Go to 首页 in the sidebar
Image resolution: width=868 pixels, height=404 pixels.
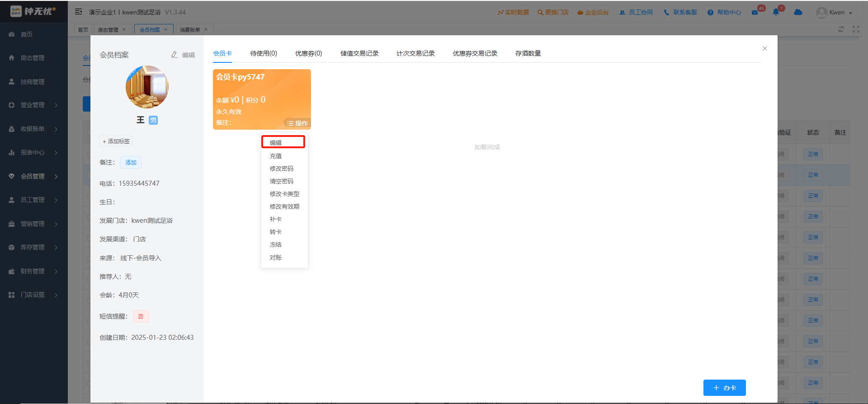click(x=27, y=34)
